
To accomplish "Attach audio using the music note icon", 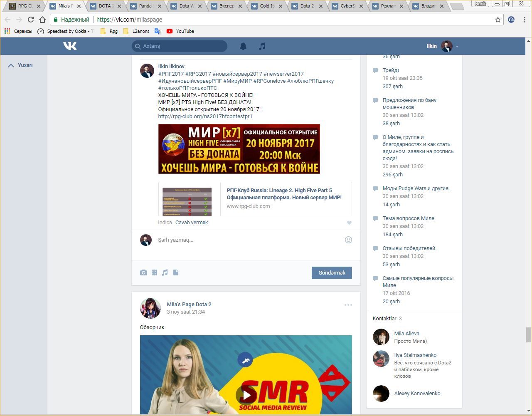I will point(165,272).
